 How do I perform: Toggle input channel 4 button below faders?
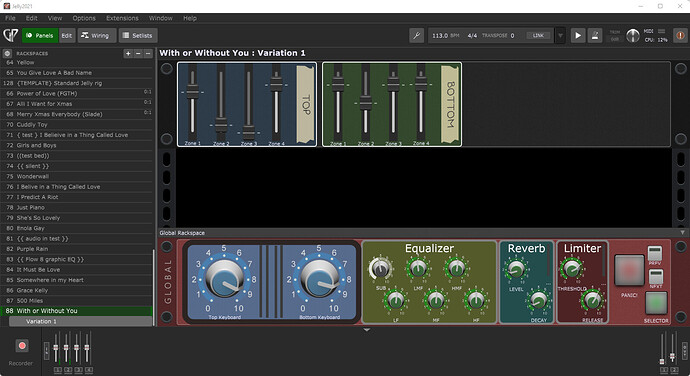click(x=88, y=370)
